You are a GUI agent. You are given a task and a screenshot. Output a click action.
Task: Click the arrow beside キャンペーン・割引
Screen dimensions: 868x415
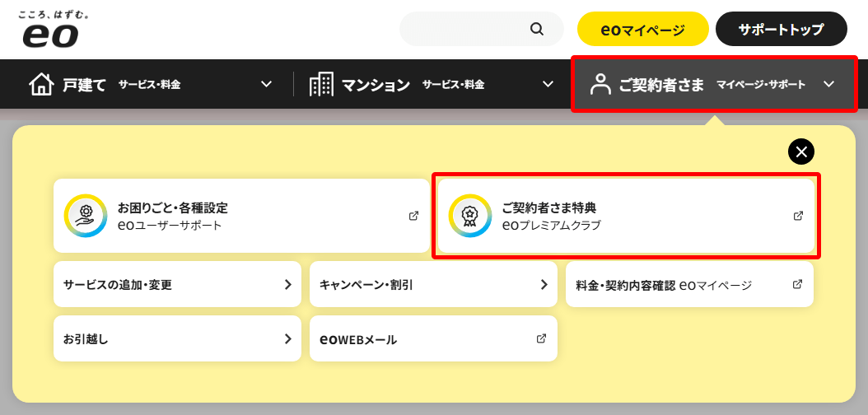544,284
